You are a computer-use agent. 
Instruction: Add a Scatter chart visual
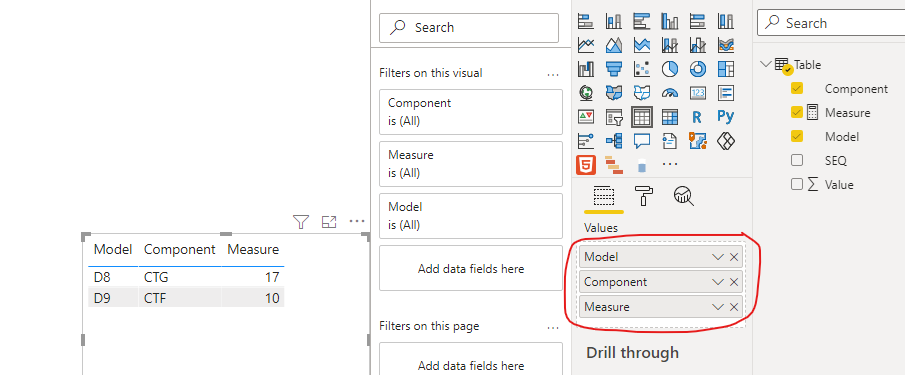(641, 69)
